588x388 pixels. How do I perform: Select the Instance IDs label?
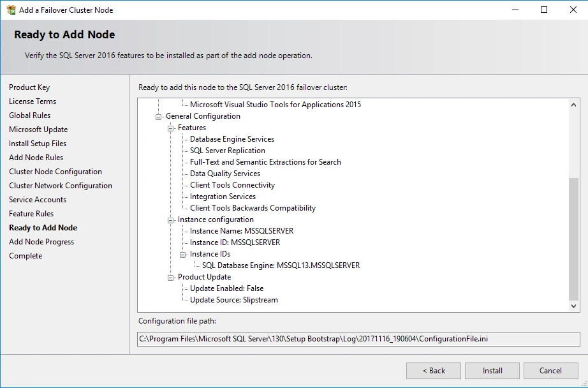(x=210, y=254)
